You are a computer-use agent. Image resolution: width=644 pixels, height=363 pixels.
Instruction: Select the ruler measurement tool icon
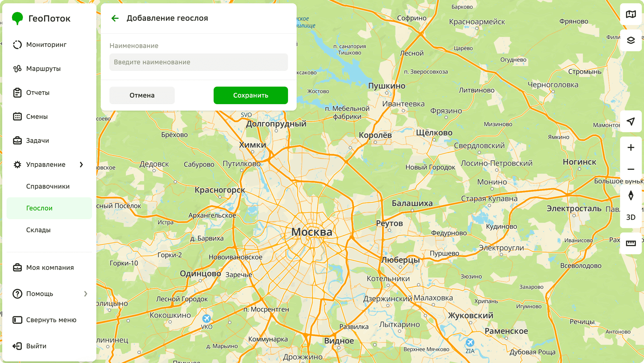[631, 243]
